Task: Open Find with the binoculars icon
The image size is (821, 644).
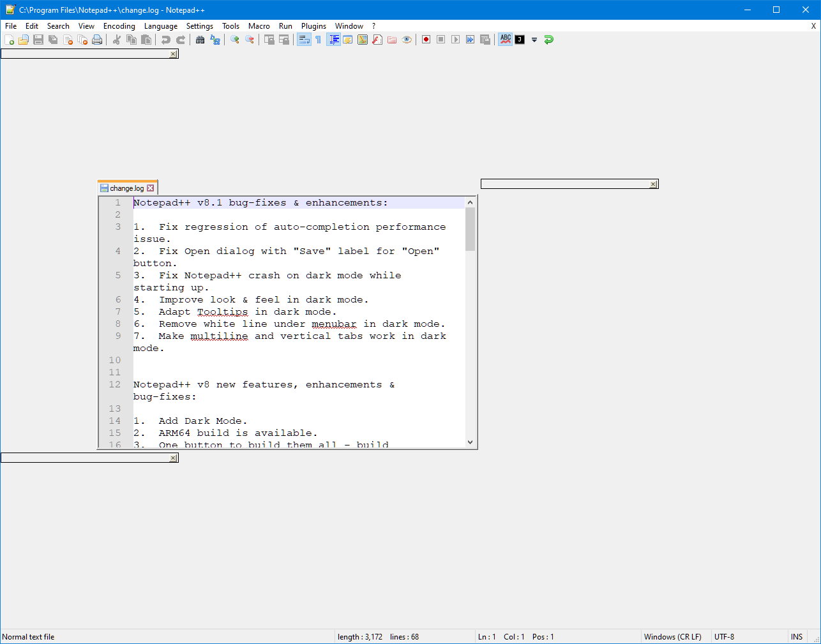Action: click(200, 40)
